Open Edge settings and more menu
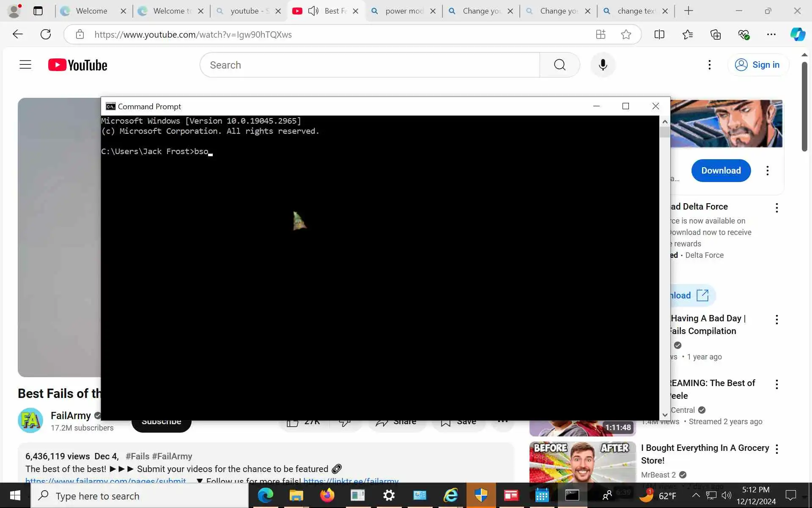Screen dimensions: 812x508 coord(771,34)
